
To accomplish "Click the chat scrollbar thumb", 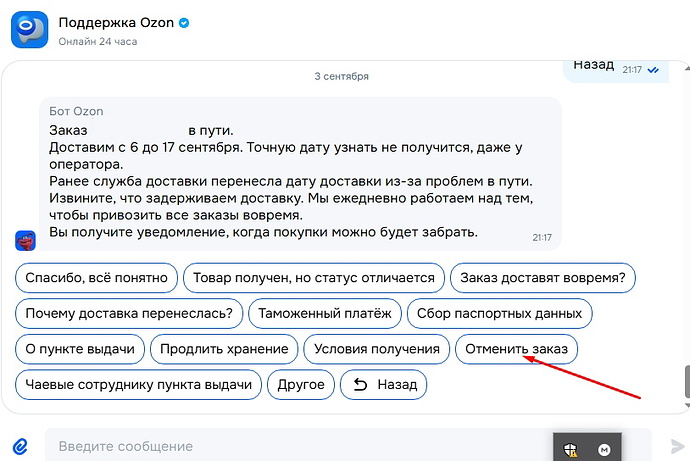I will (x=687, y=381).
